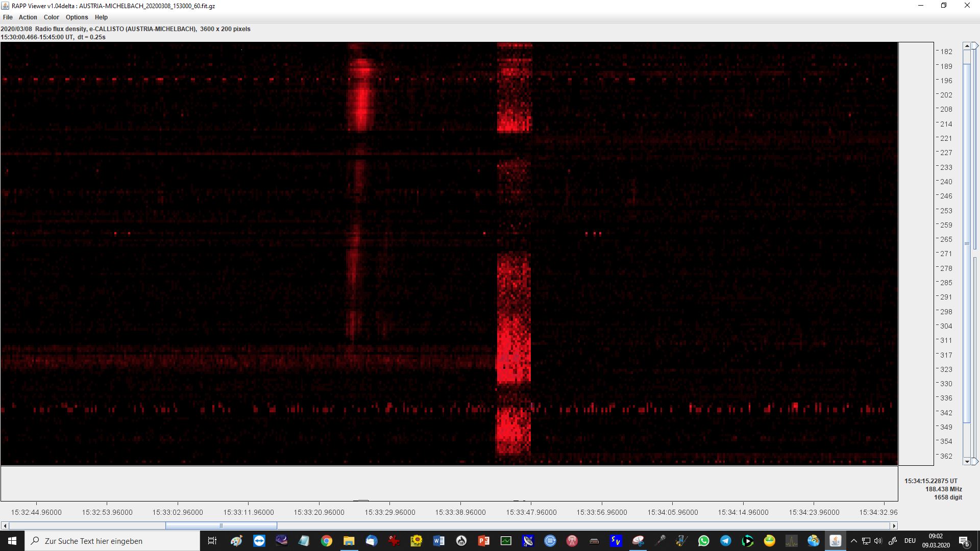
Task: Open the waveform signal app icon
Action: pyautogui.click(x=792, y=541)
